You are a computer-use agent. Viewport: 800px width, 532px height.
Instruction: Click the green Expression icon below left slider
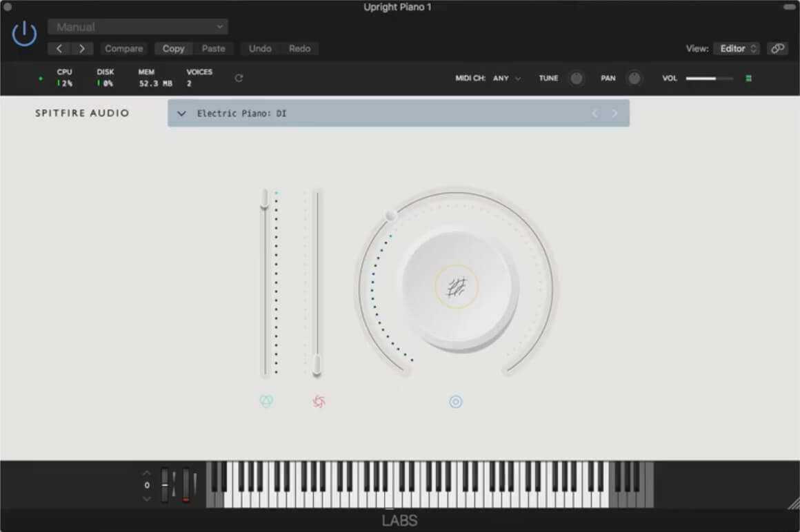(x=266, y=401)
